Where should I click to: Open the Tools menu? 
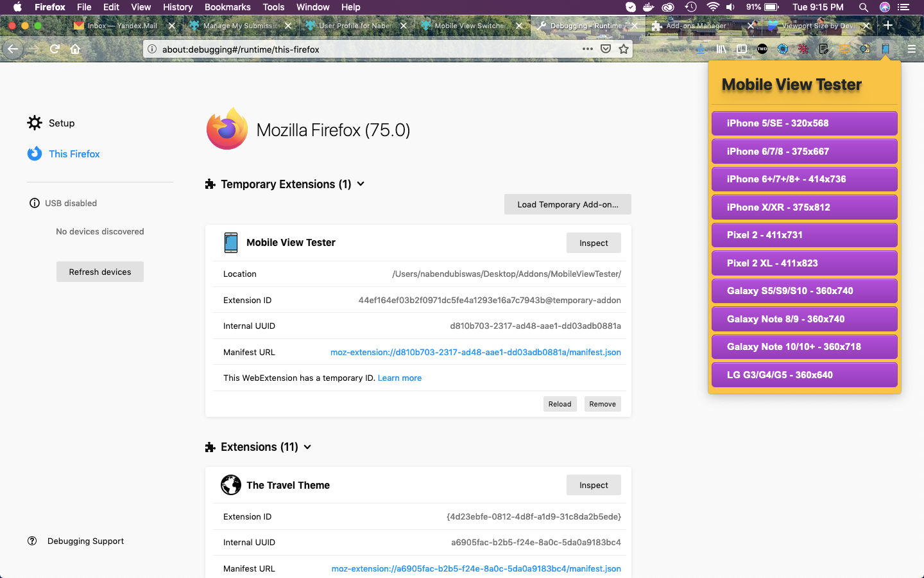(x=273, y=7)
